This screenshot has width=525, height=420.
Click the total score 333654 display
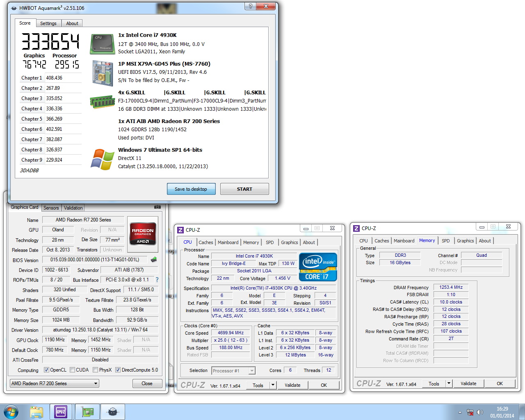pyautogui.click(x=50, y=42)
